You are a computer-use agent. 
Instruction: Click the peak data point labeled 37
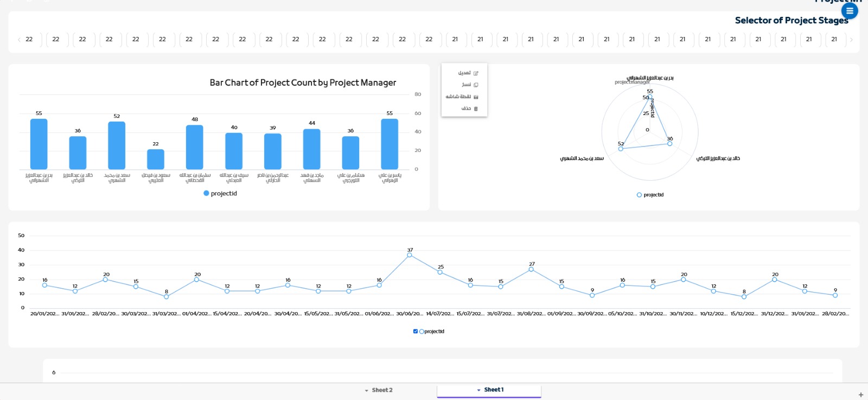coord(410,255)
